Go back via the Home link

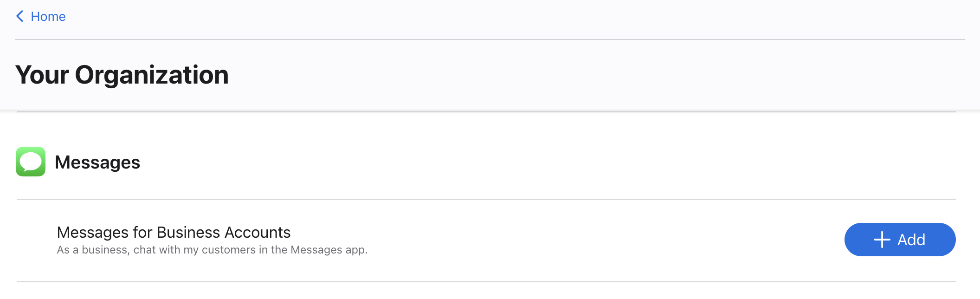pos(48,17)
